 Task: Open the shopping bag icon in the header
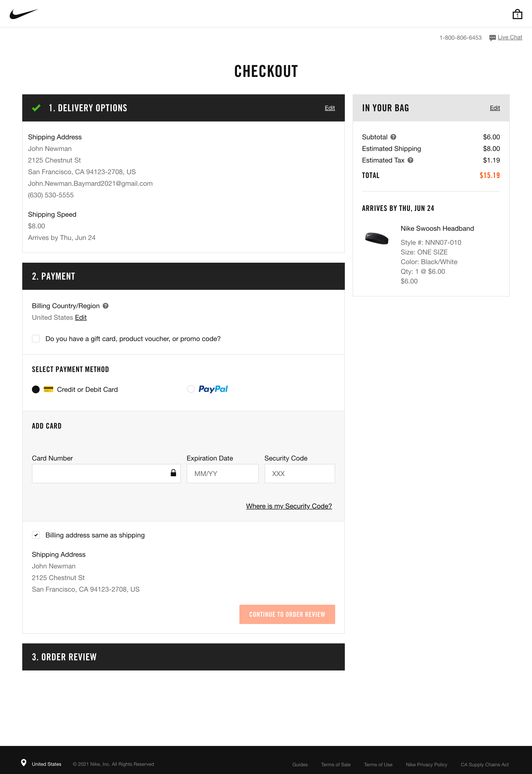click(x=517, y=14)
